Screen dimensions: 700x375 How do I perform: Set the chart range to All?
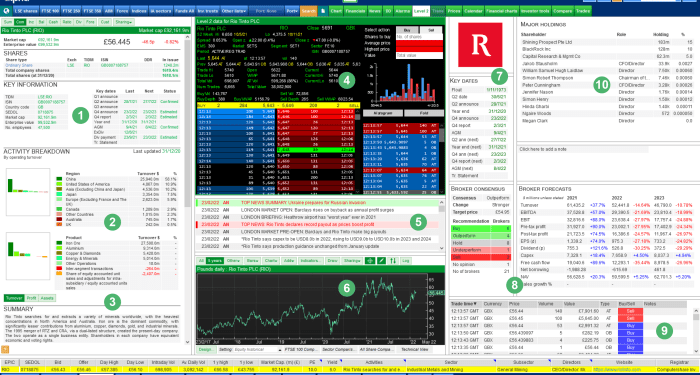tap(201, 260)
